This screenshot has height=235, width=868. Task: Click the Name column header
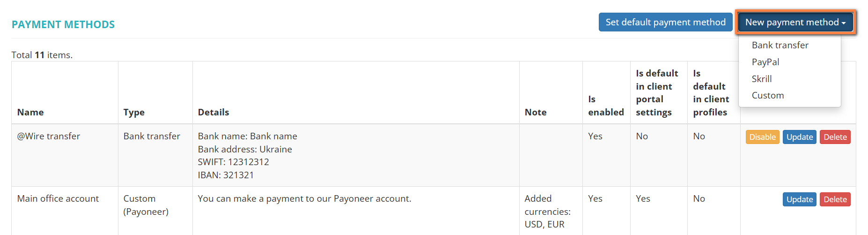pyautogui.click(x=30, y=112)
